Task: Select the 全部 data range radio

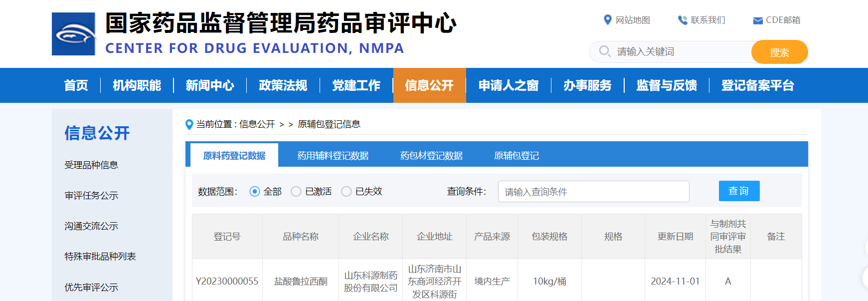Action: [255, 191]
